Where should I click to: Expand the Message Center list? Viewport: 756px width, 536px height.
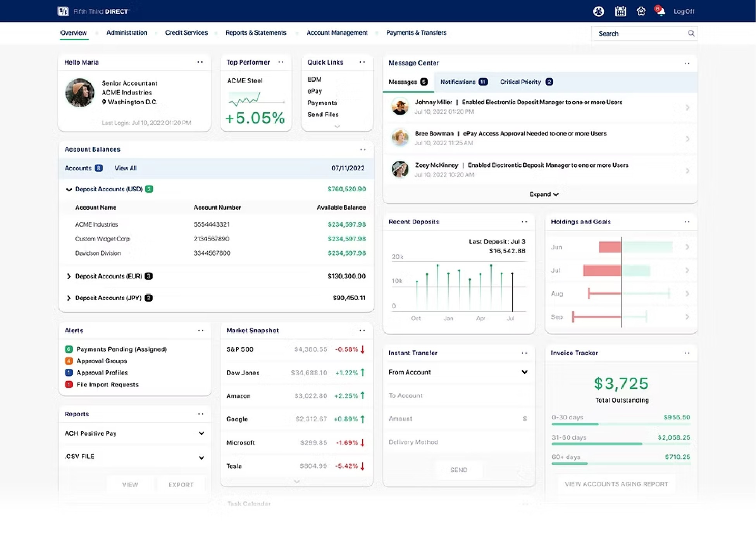[544, 194]
